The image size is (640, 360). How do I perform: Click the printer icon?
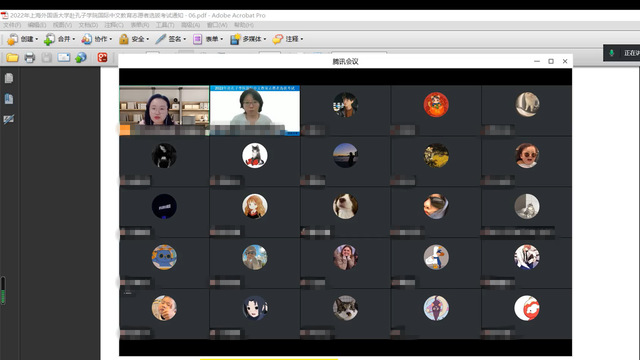tap(29, 58)
